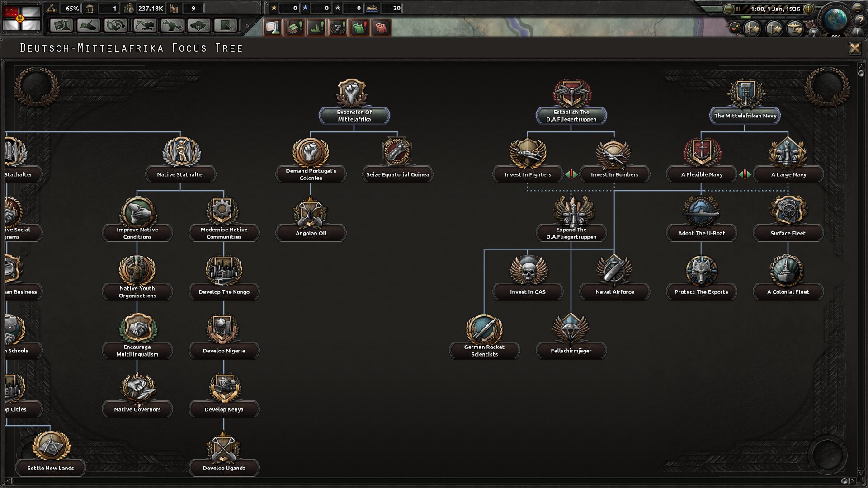Click the country flag in top-left

click(x=21, y=18)
